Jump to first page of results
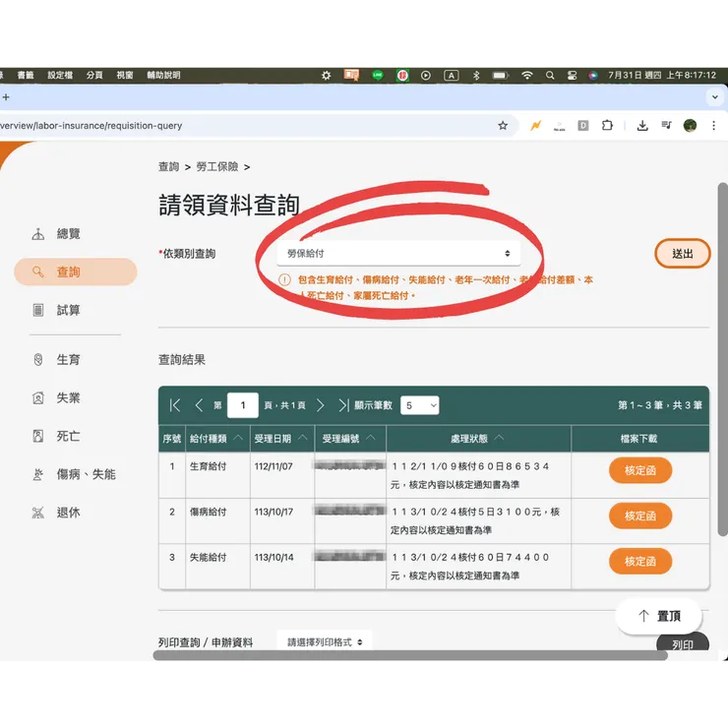Screen dimensions: 728x728 point(175,405)
